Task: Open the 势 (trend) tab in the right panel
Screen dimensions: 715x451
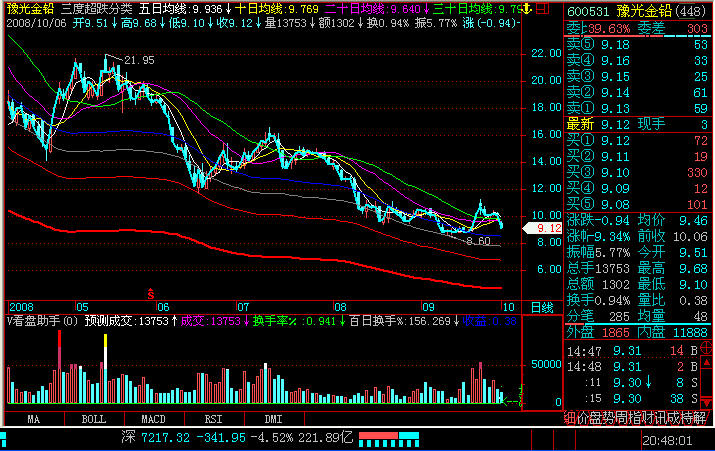Action: 609,418
